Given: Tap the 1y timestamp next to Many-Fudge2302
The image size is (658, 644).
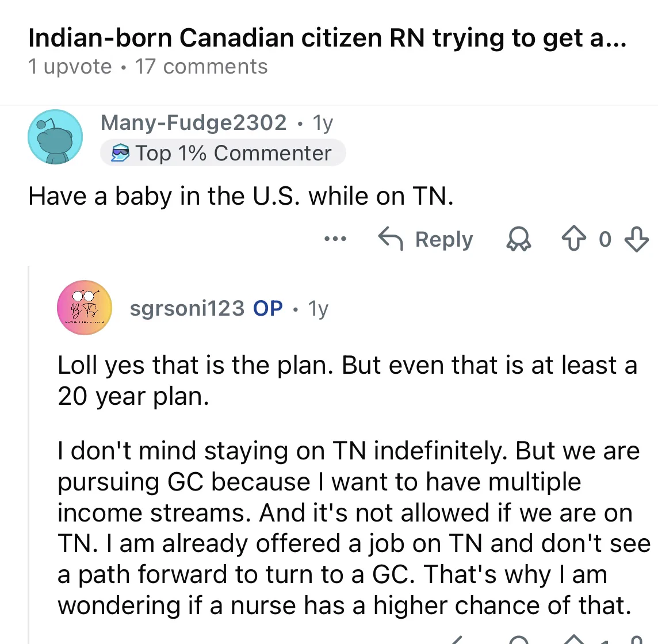Looking at the screenshot, I should [323, 124].
